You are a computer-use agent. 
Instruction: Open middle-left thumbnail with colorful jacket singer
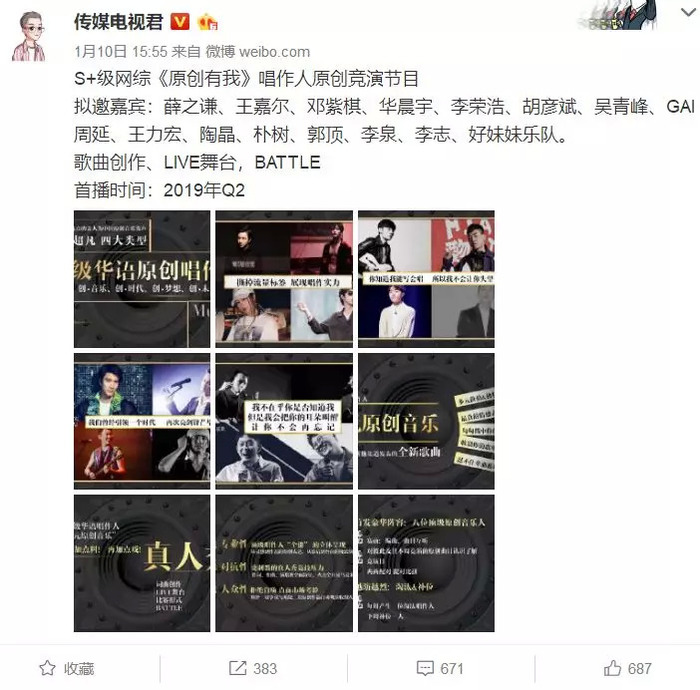[x=142, y=421]
